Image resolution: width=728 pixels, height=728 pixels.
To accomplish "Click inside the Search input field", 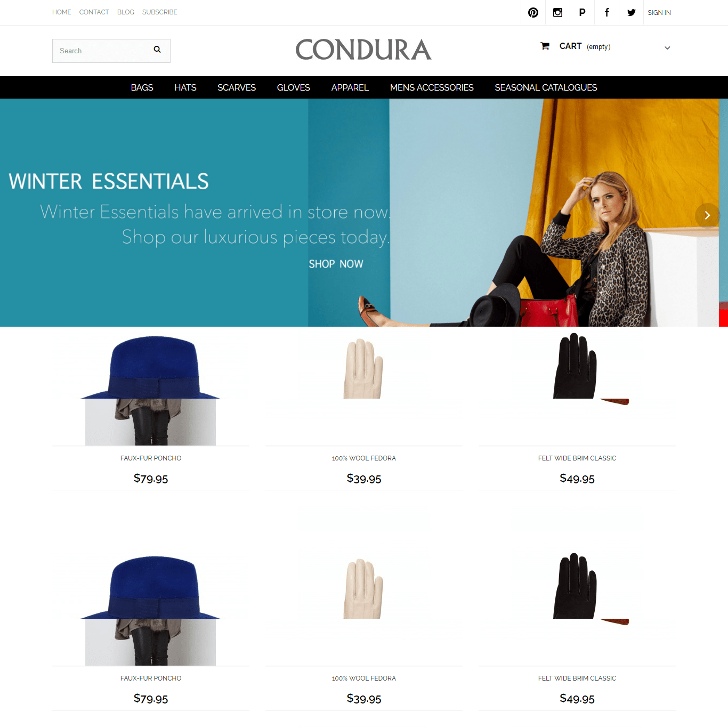I will (101, 51).
